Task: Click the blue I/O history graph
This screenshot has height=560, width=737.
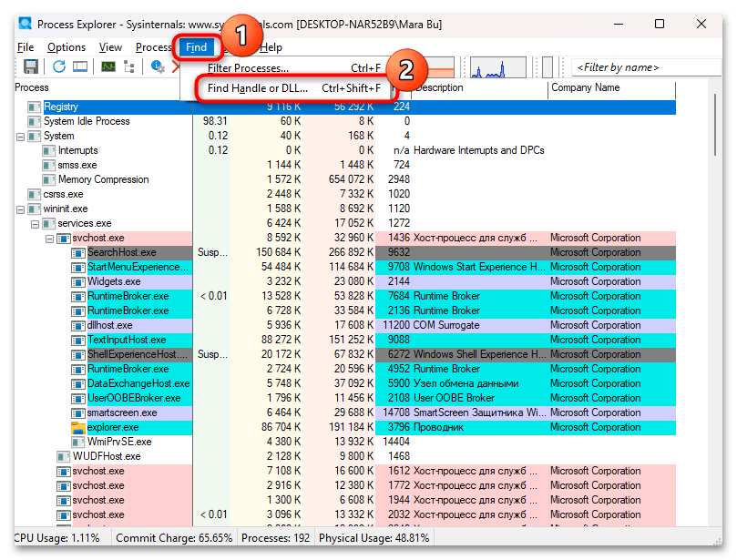Action: (497, 67)
